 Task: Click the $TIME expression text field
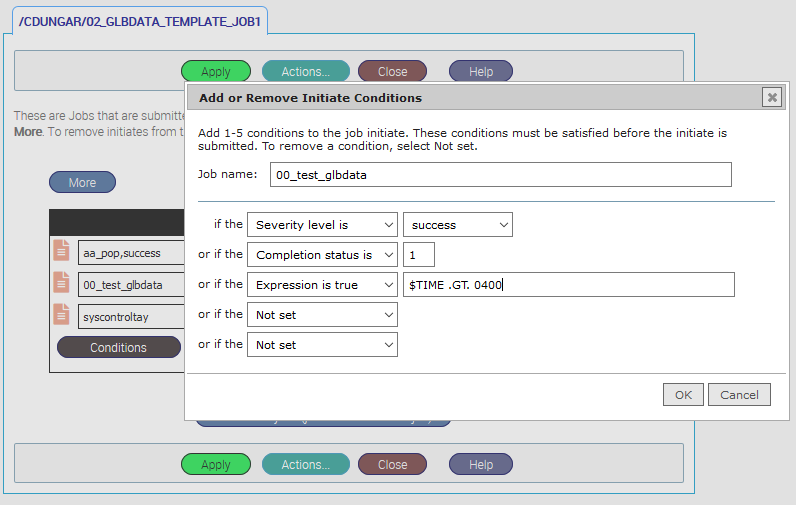(x=567, y=285)
